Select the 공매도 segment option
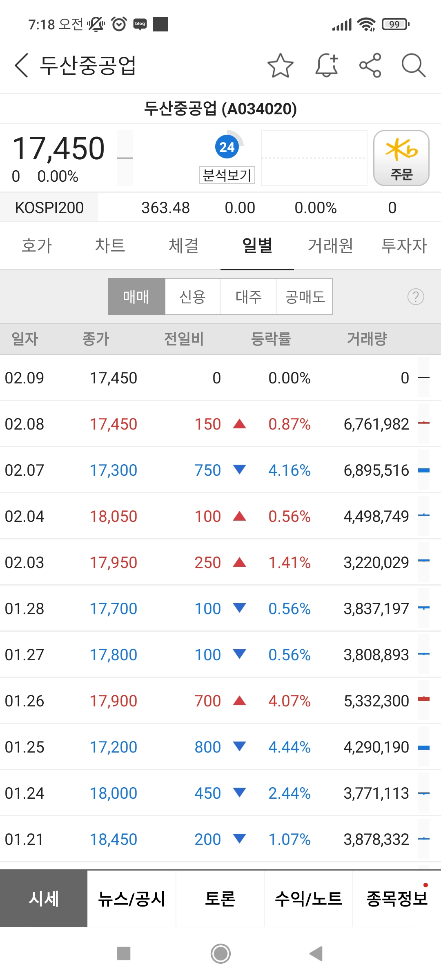 (305, 297)
